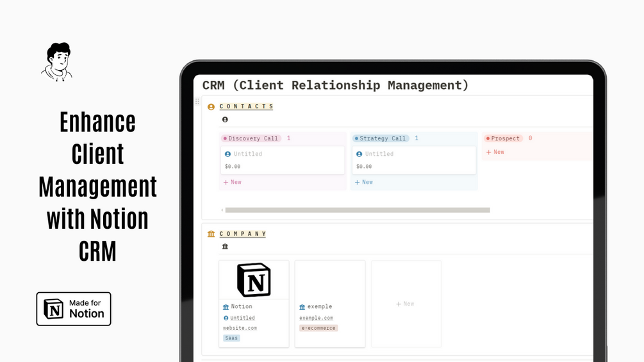Viewport: 644px width, 362px height.
Task: Open the Untitled card under Strategy Call
Action: pos(414,160)
